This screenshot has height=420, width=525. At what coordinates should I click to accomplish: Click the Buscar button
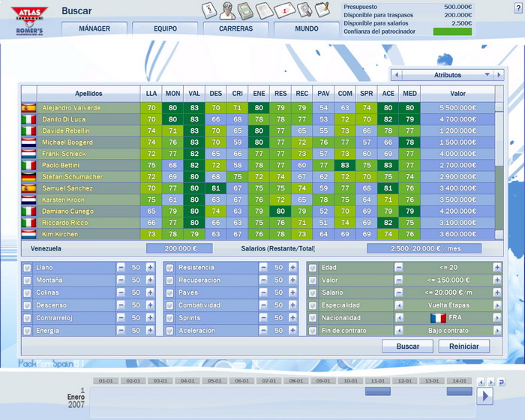pos(407,346)
